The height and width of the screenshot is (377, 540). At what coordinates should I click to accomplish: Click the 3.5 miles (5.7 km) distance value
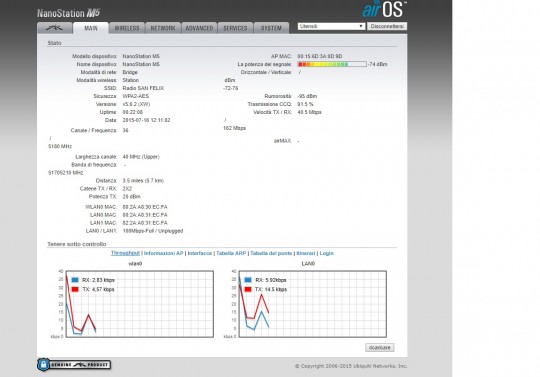(x=143, y=180)
